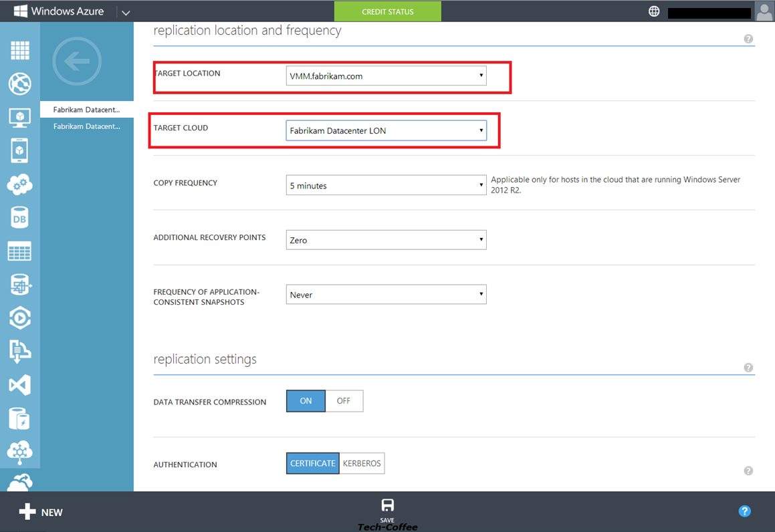Select first Fabrikam Datacent... item highlighted
775x532 pixels.
pyautogui.click(x=86, y=110)
